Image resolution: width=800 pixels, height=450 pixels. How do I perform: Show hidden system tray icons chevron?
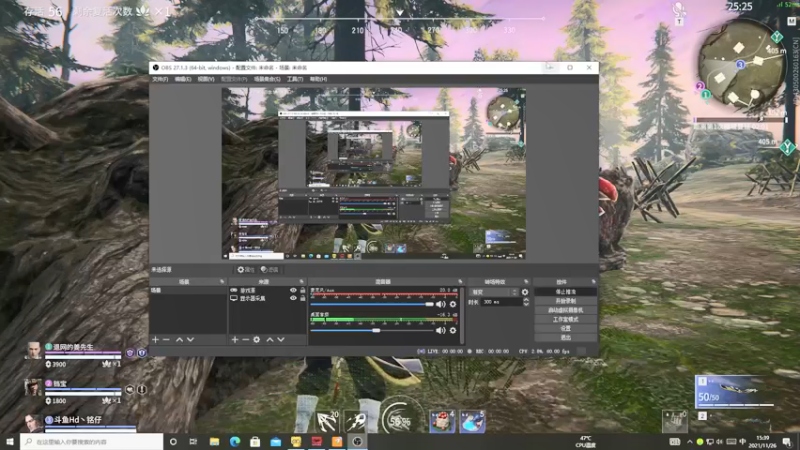(689, 442)
